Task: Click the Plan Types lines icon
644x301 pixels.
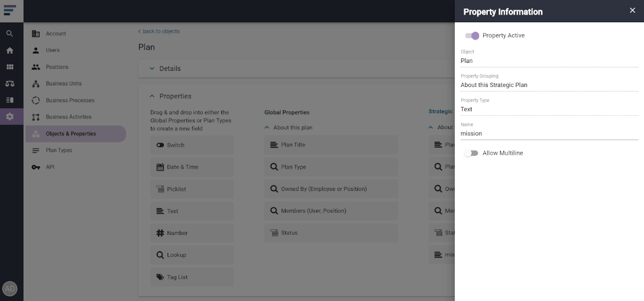Action: point(36,150)
